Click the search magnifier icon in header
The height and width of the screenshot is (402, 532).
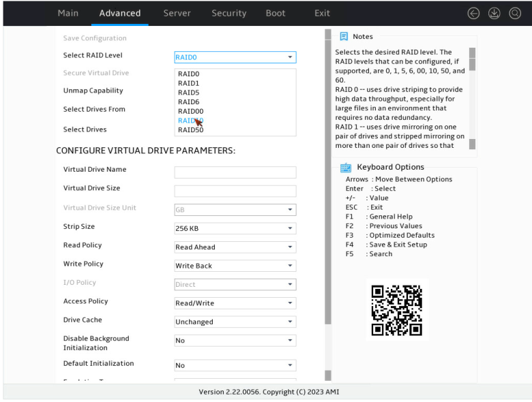tap(515, 13)
